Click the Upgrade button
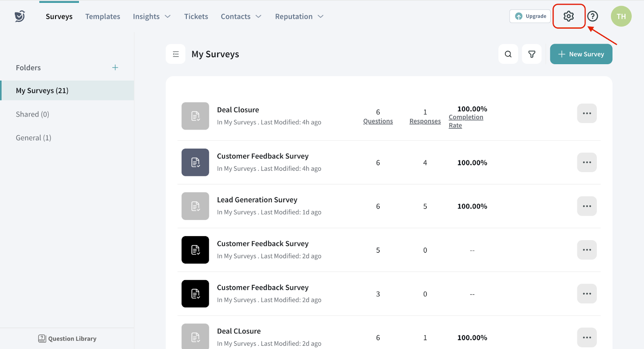The height and width of the screenshot is (349, 644). (x=530, y=16)
